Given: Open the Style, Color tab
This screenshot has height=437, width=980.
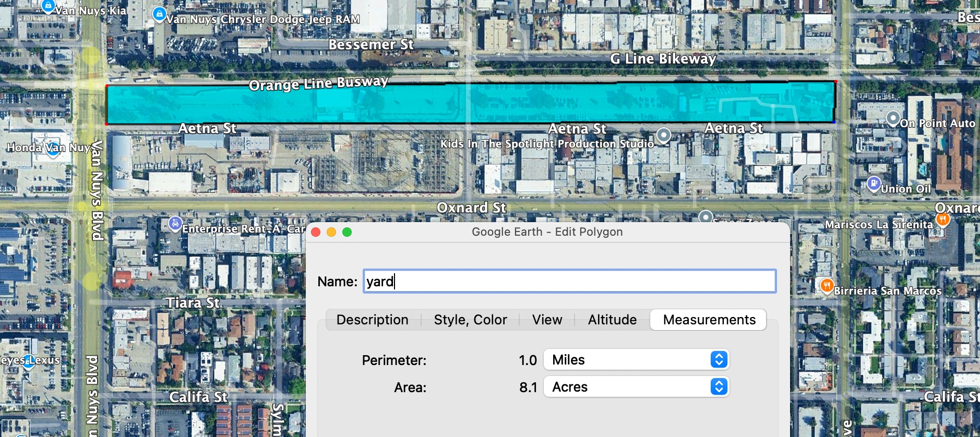Looking at the screenshot, I should [470, 320].
